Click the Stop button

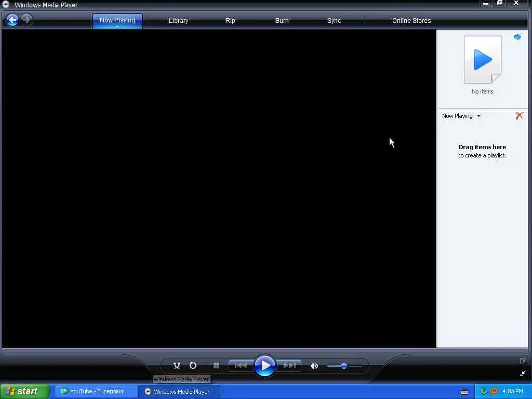click(216, 365)
